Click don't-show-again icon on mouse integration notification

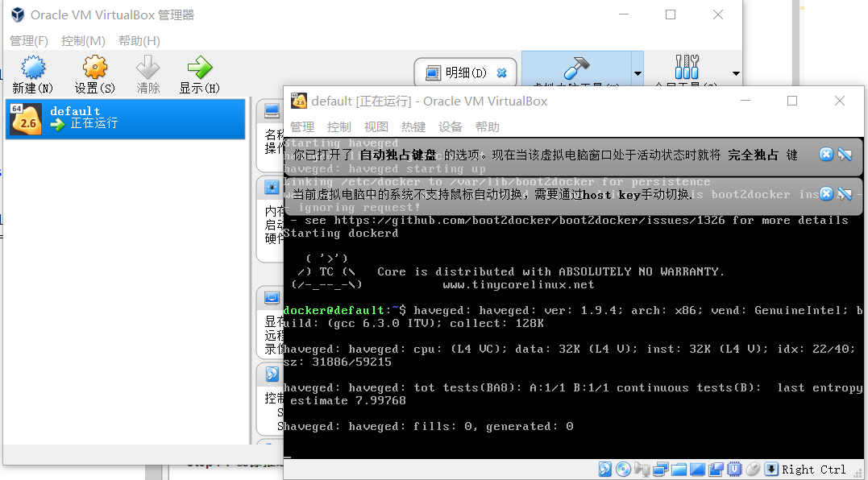(845, 193)
